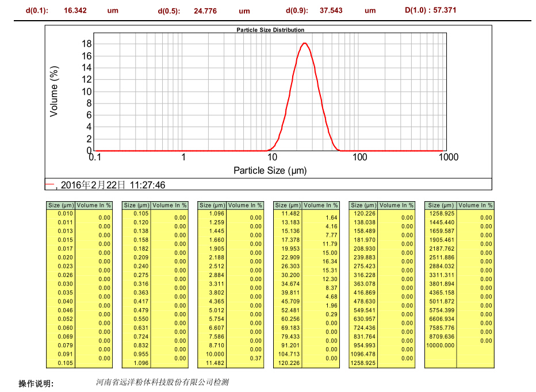The height and width of the screenshot is (392, 536).
Task: Click the d(0.5) value 24.776
Action: point(205,11)
